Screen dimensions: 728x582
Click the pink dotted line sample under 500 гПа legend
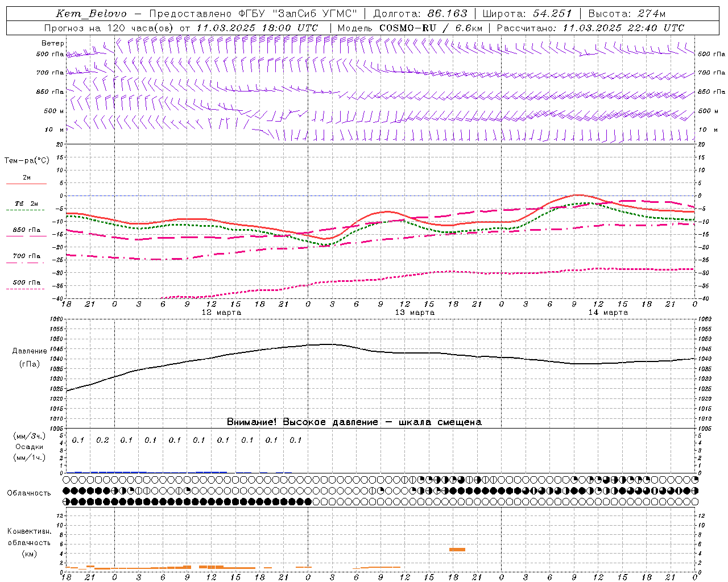pos(26,289)
